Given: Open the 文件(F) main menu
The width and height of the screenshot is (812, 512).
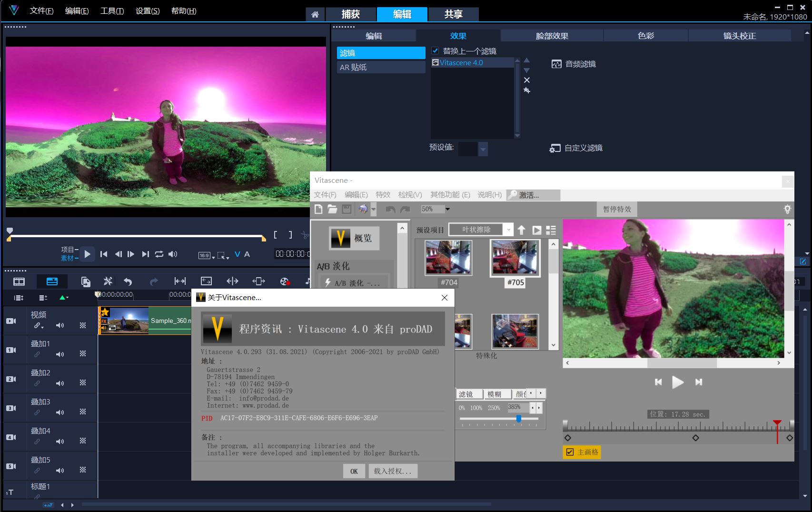Looking at the screenshot, I should pos(41,10).
